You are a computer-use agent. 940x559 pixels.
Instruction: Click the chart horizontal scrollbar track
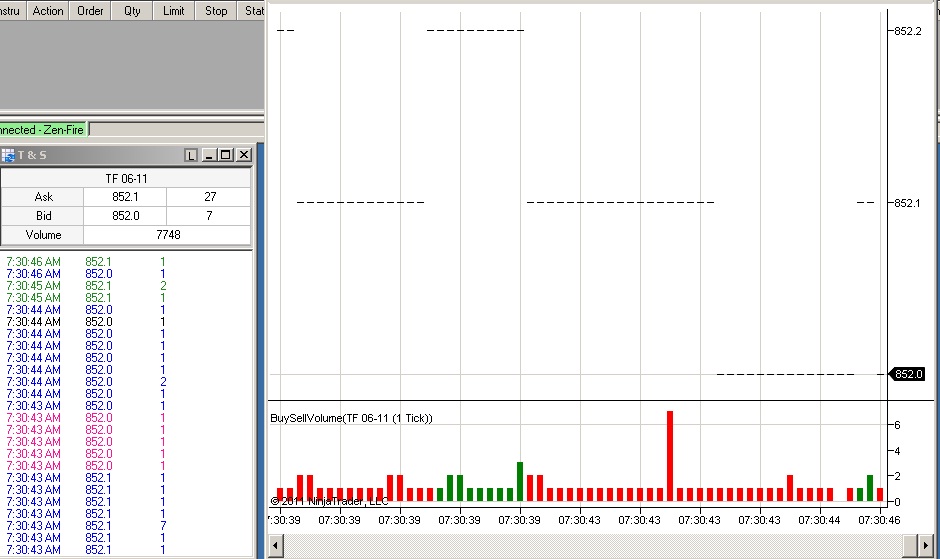(x=593, y=546)
